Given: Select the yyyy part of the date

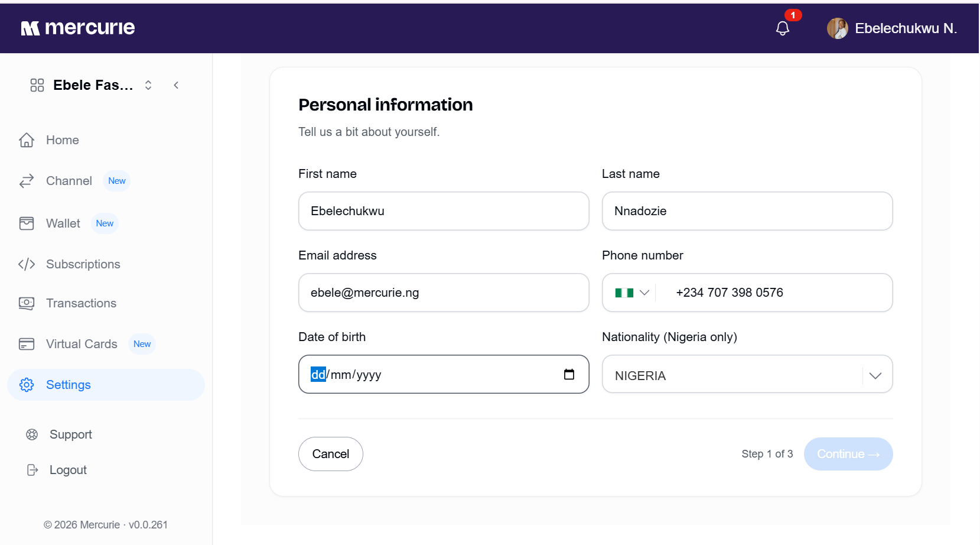Looking at the screenshot, I should 369,375.
